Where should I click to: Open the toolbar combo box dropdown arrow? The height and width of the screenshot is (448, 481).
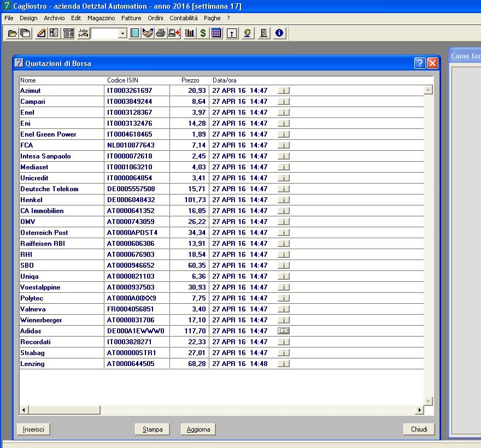coord(122,33)
